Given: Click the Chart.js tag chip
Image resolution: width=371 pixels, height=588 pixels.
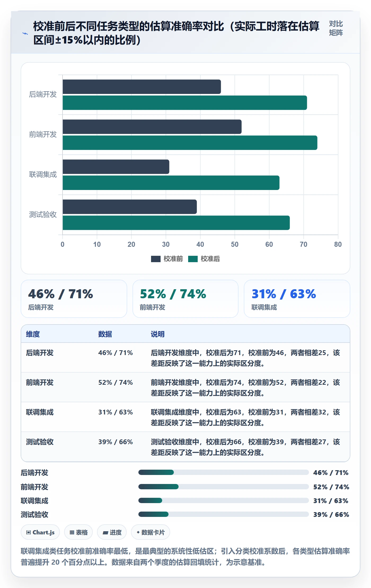Looking at the screenshot, I should tap(40, 532).
